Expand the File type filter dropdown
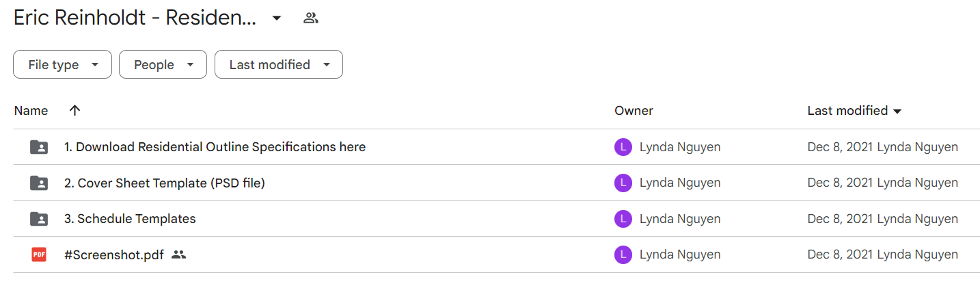The width and height of the screenshot is (980, 288). [x=62, y=65]
